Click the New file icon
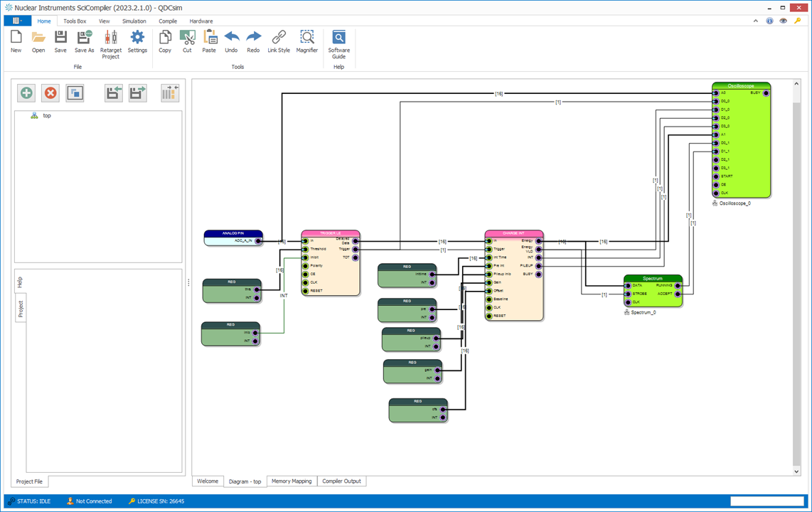 tap(16, 41)
